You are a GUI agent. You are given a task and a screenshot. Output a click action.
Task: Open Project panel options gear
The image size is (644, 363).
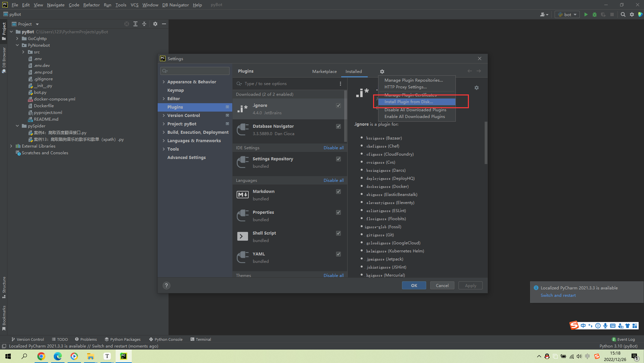pos(155,24)
